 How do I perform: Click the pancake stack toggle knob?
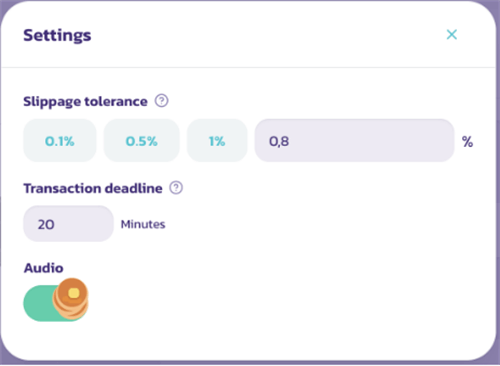pyautogui.click(x=71, y=299)
